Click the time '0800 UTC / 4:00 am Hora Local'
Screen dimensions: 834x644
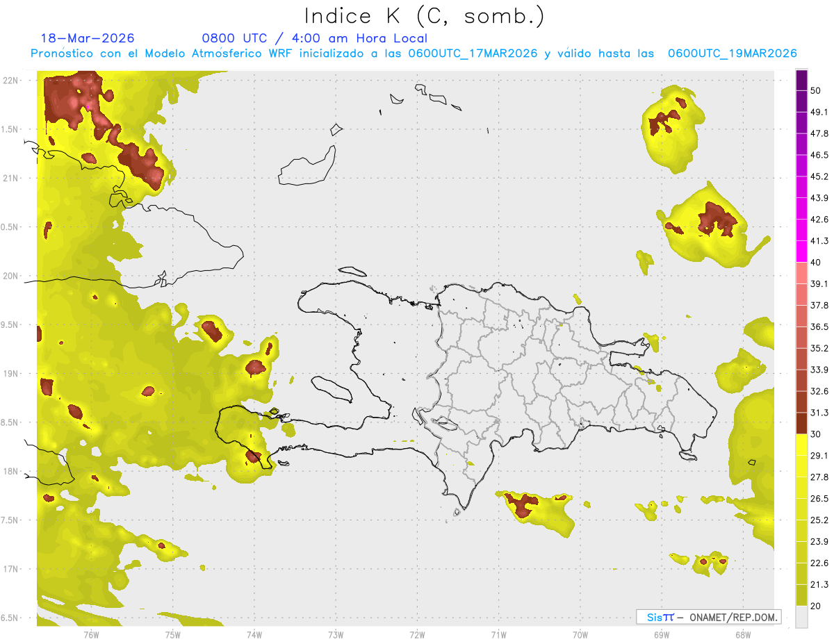pos(314,38)
